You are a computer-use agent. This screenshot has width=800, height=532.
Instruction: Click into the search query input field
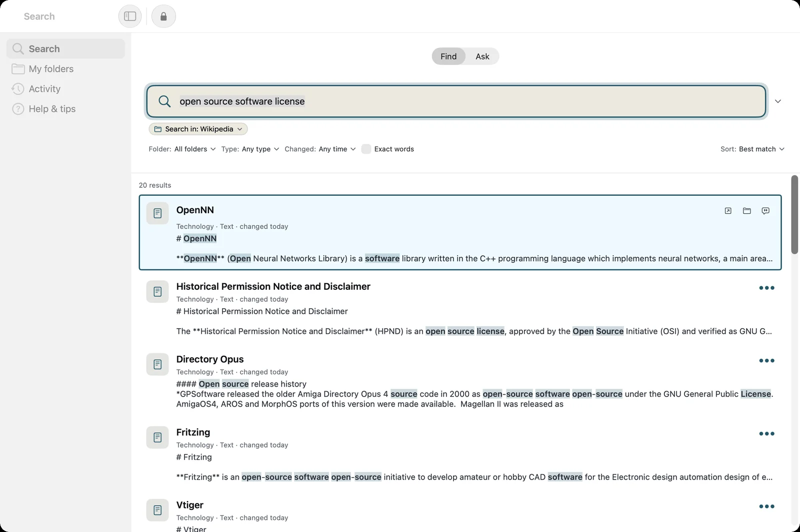pos(456,101)
